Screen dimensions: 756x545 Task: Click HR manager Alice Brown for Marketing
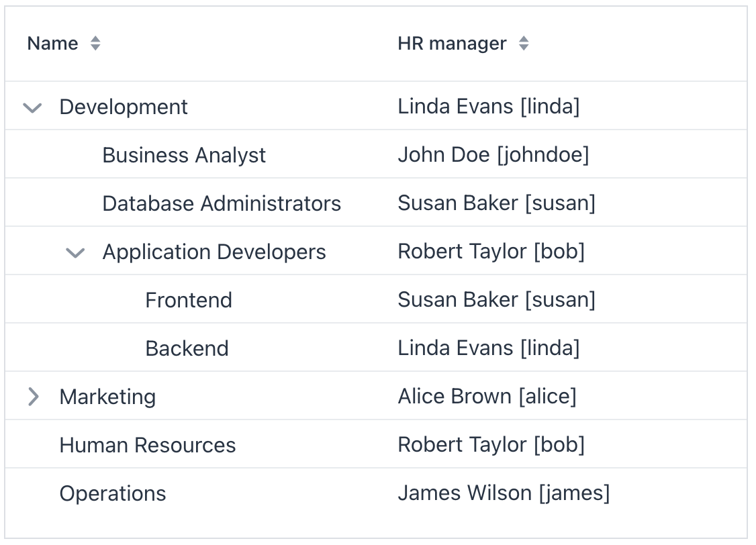487,397
